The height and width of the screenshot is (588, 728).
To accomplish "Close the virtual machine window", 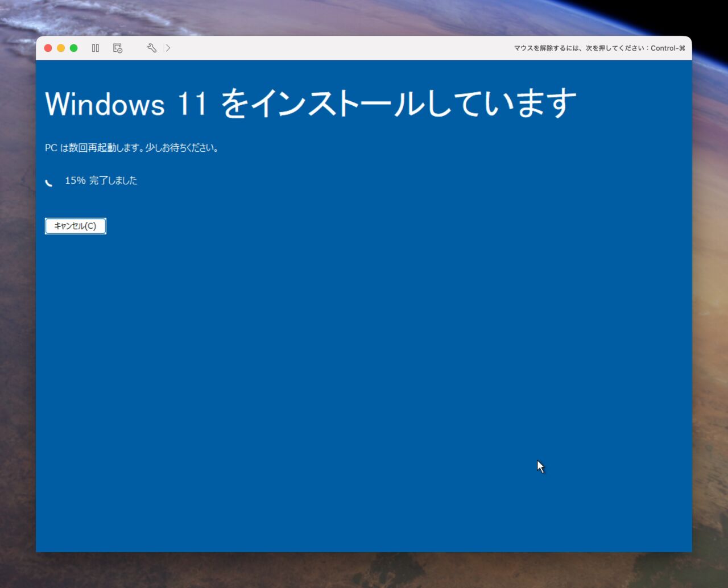I will click(48, 48).
